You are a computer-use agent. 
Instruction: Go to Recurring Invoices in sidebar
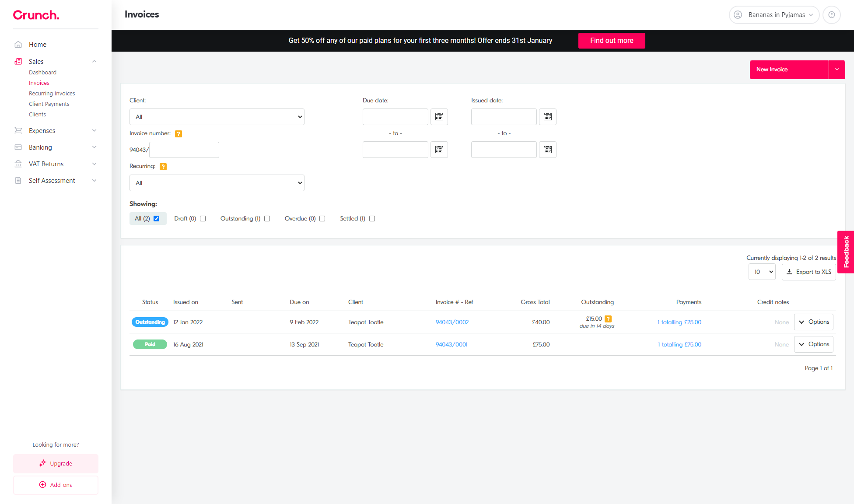pyautogui.click(x=52, y=94)
